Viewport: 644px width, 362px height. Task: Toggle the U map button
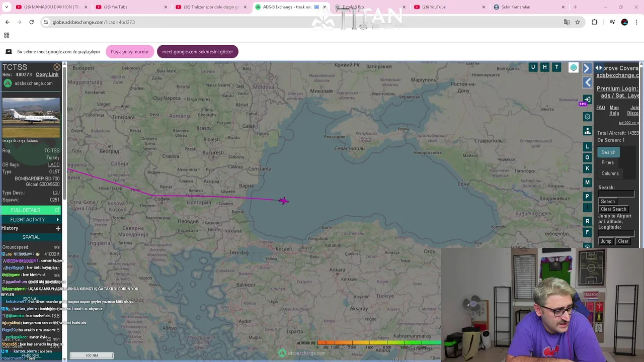point(533,67)
